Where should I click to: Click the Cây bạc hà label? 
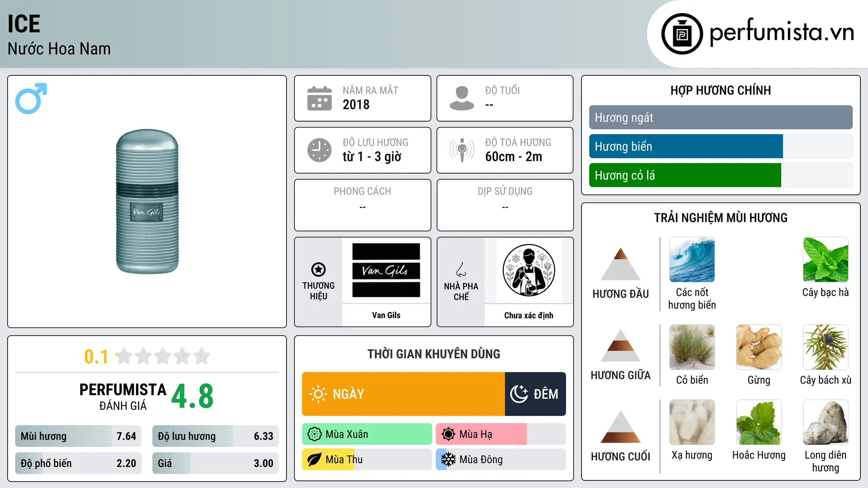click(x=826, y=292)
